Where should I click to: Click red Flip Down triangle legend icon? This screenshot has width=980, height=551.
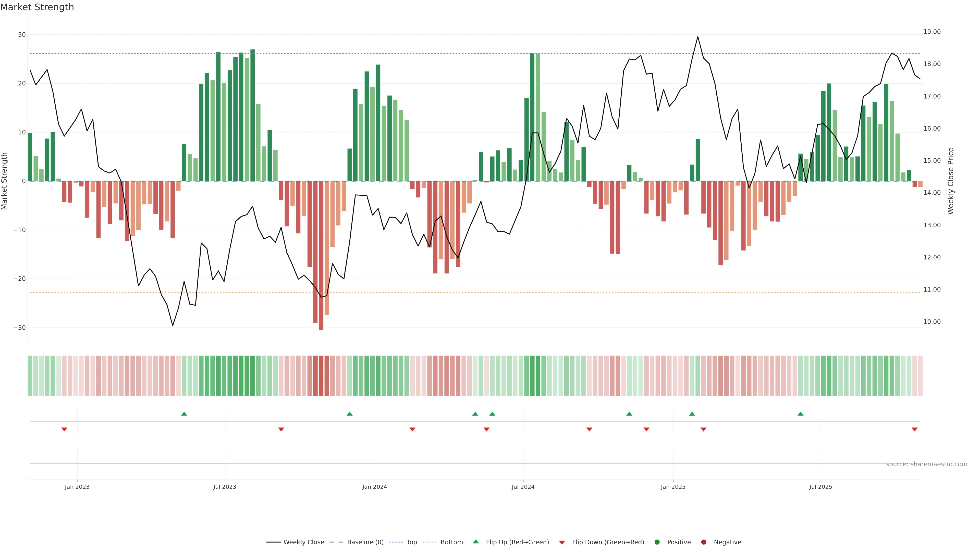point(562,543)
